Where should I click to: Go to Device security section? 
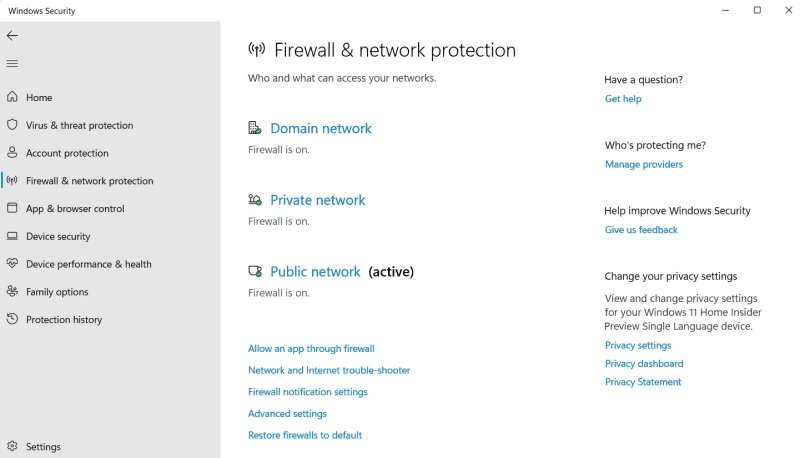(x=58, y=236)
